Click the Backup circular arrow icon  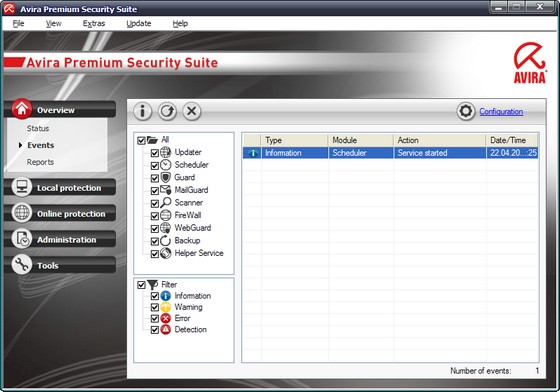pyautogui.click(x=165, y=241)
